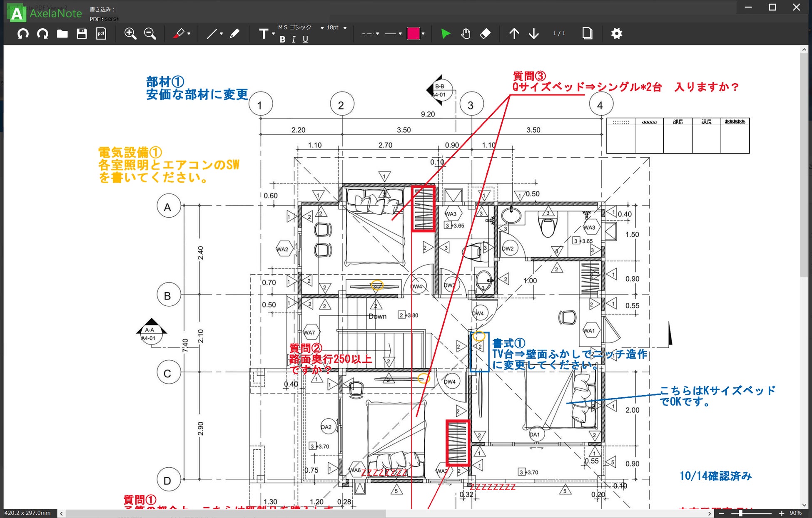Select the highlighter marker tool

pyautogui.click(x=179, y=34)
